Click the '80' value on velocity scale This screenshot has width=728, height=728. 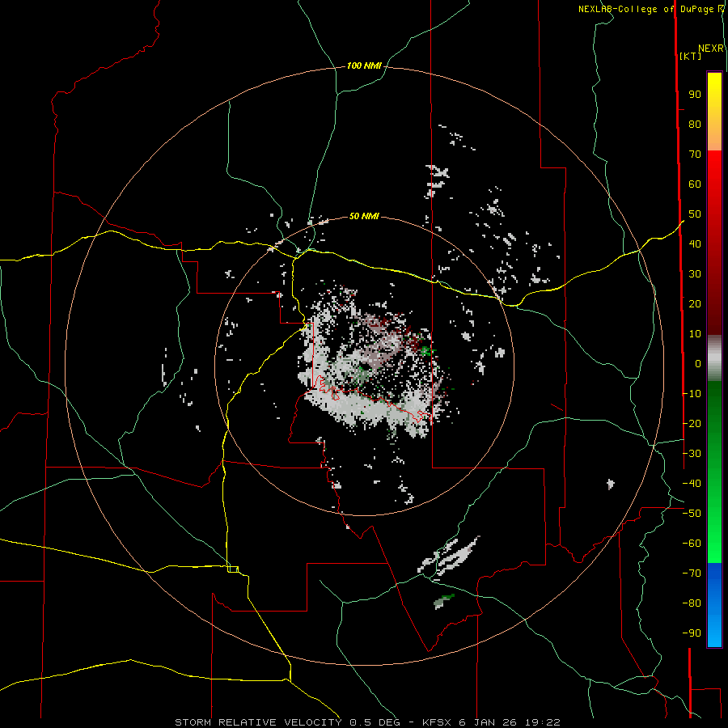coord(695,124)
